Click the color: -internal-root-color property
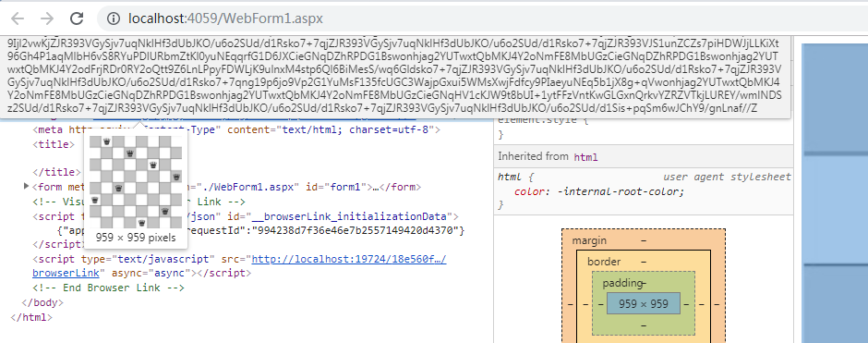 pyautogui.click(x=599, y=191)
